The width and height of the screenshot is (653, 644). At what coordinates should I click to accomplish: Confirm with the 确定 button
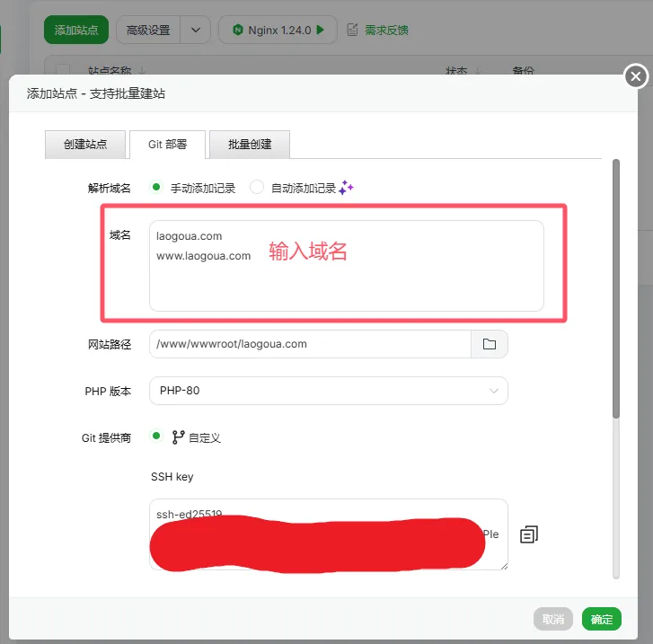602,620
